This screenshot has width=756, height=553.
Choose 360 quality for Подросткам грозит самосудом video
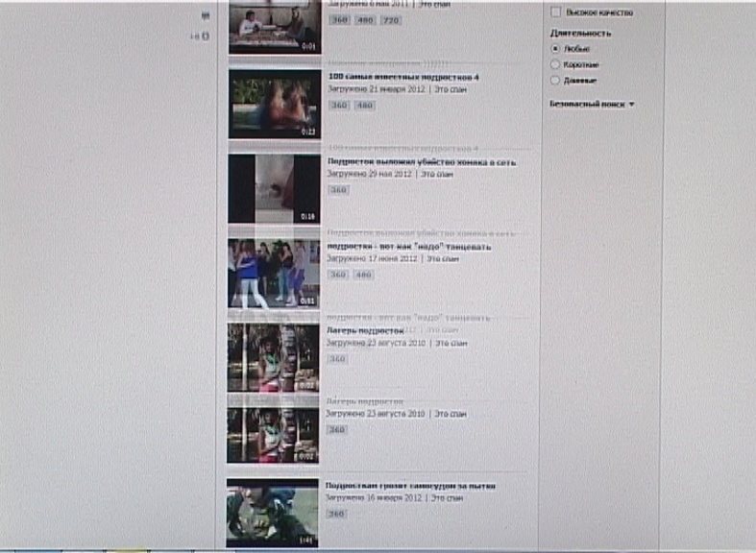point(336,514)
